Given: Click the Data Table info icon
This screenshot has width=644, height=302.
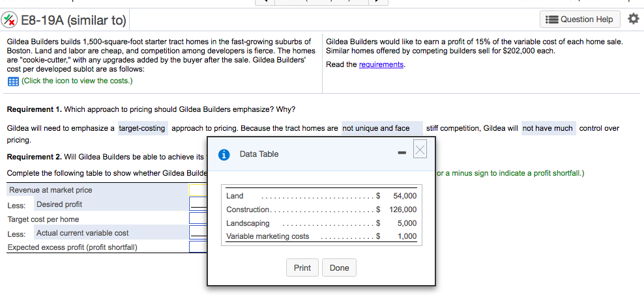Looking at the screenshot, I should click(224, 154).
